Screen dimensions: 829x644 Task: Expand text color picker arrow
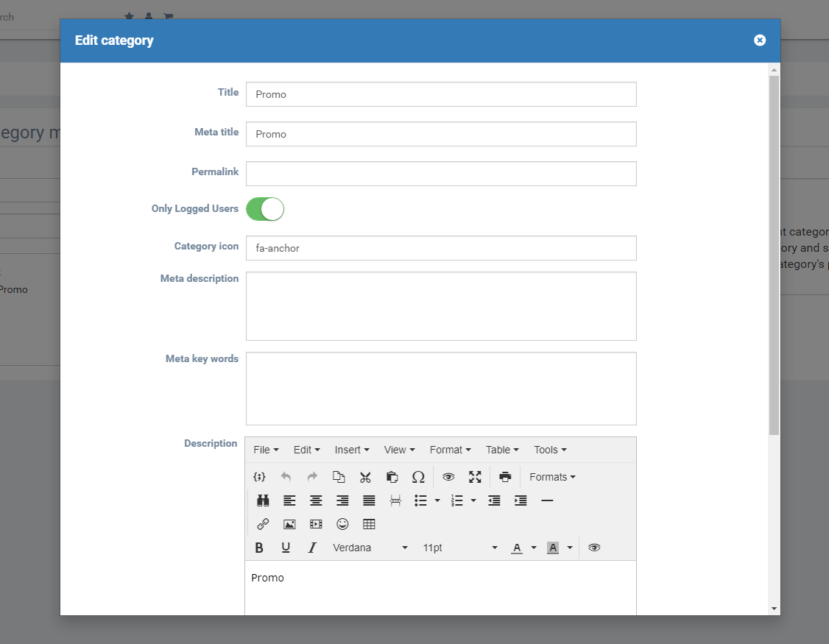534,548
